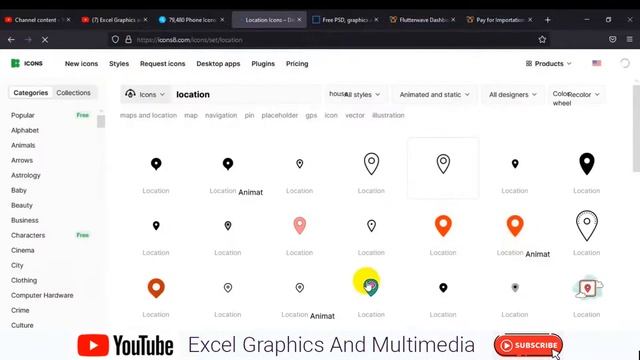Image resolution: width=640 pixels, height=360 pixels.
Task: Select the dotted-outline location pin in second row
Action: click(x=587, y=226)
